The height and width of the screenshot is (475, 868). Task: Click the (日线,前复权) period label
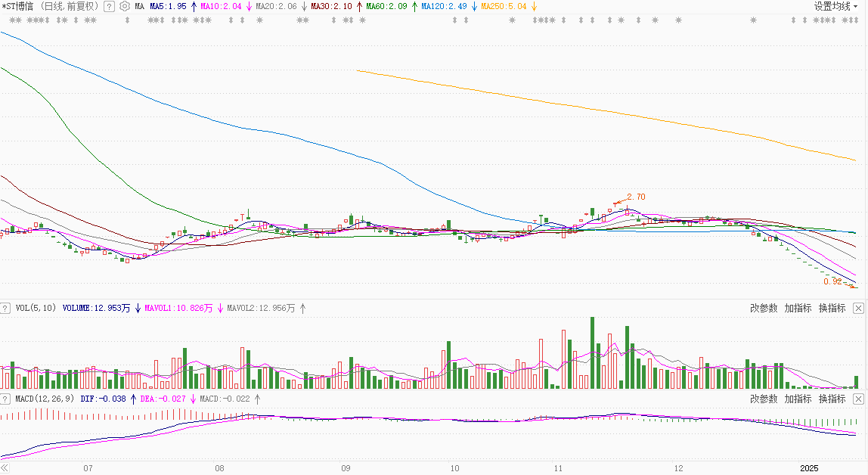coord(70,7)
